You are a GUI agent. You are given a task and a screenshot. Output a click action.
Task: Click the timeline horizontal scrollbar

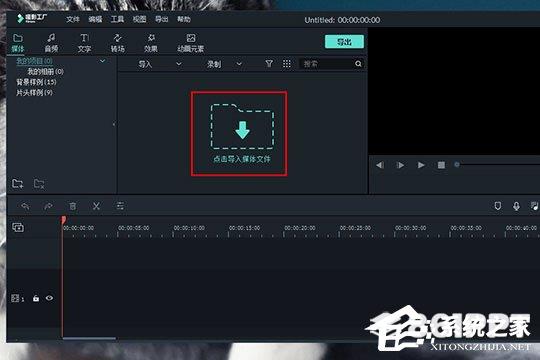tap(89, 338)
